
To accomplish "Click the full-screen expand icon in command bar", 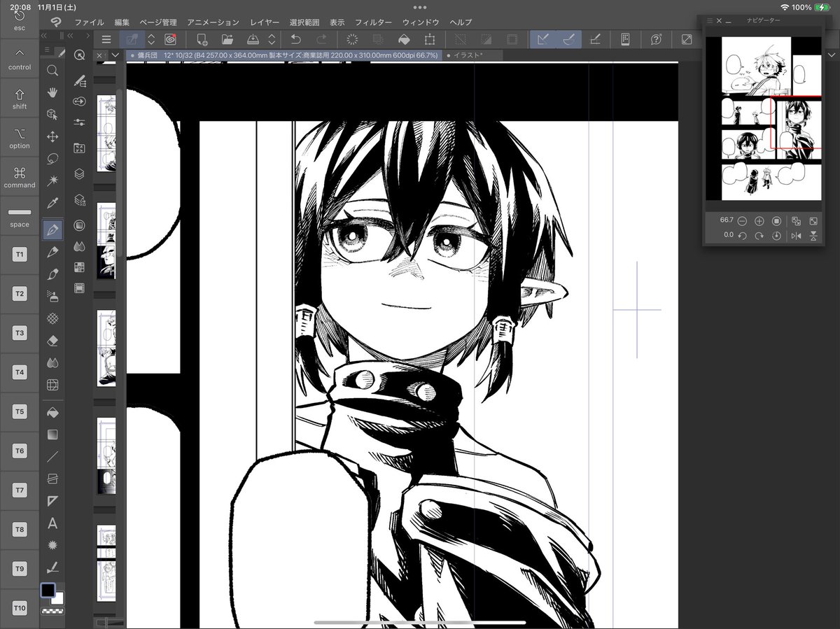I will click(687, 39).
